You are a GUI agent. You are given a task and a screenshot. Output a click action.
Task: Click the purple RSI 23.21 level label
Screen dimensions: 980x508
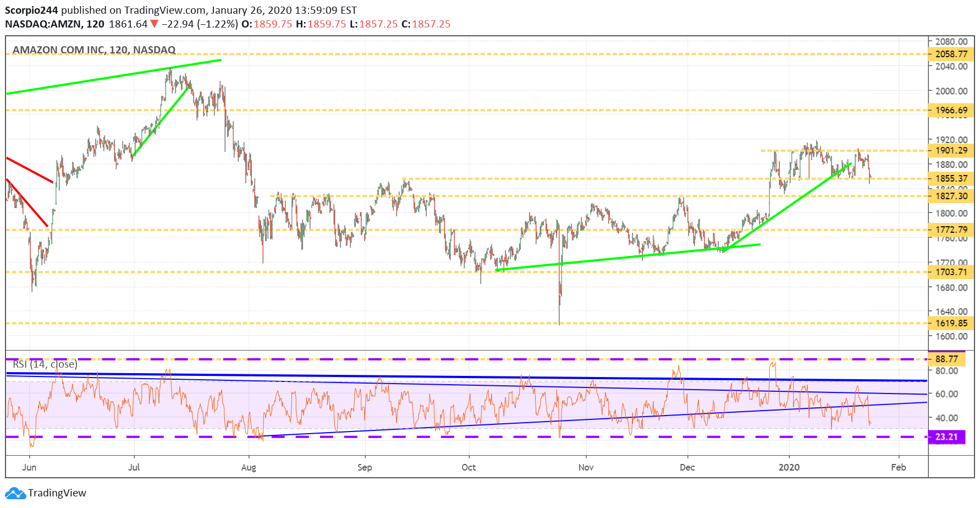[946, 437]
